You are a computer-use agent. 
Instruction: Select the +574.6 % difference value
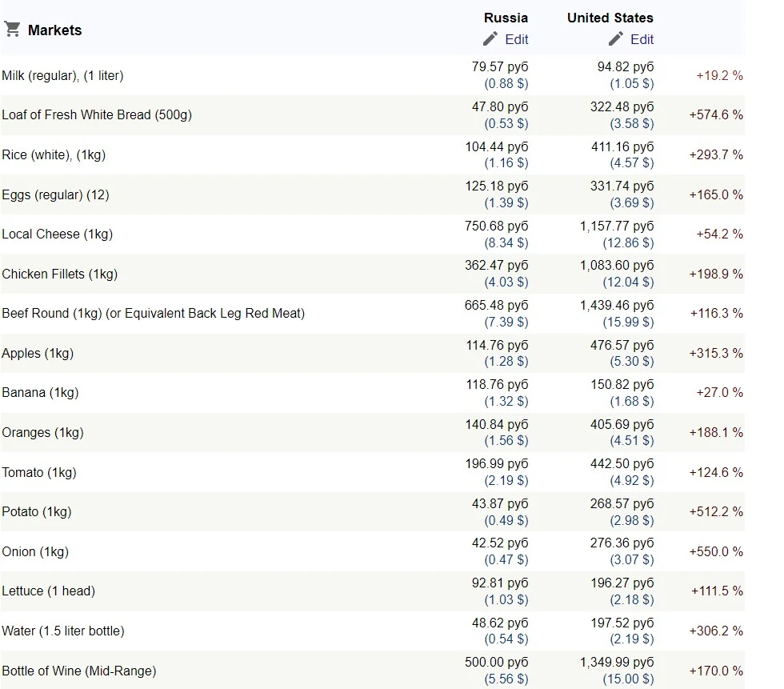tap(716, 115)
